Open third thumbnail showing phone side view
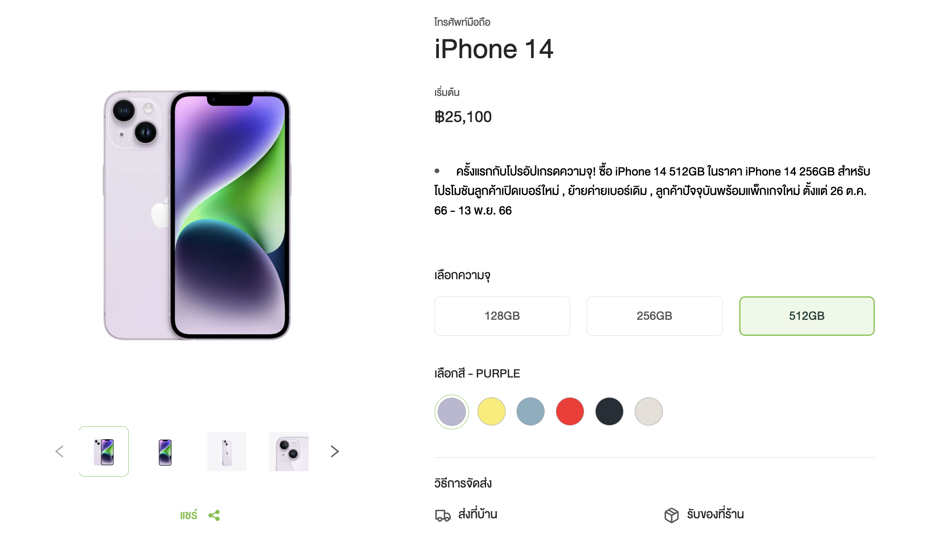Screen dimensions: 934x560 click(227, 452)
